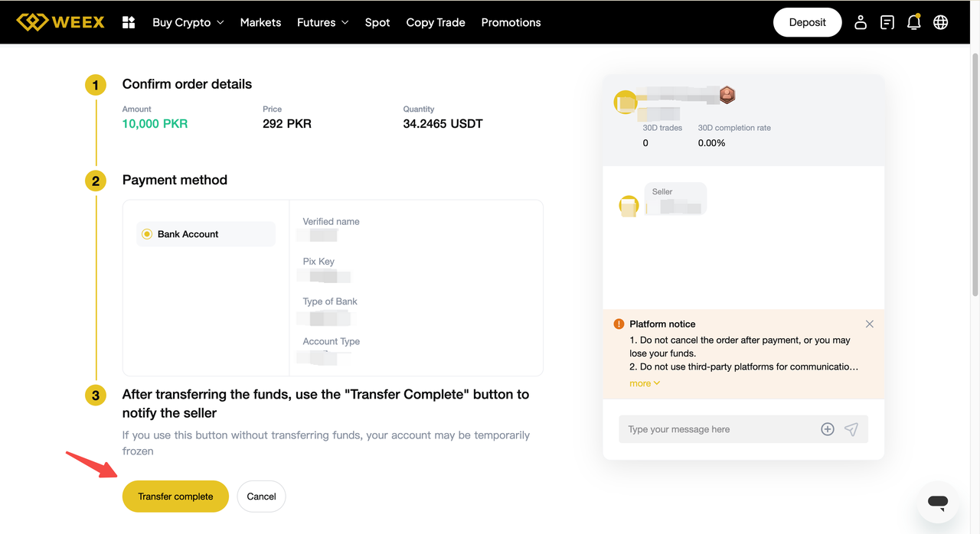Expand the Futures dropdown menu
This screenshot has height=534, width=980.
click(x=322, y=22)
